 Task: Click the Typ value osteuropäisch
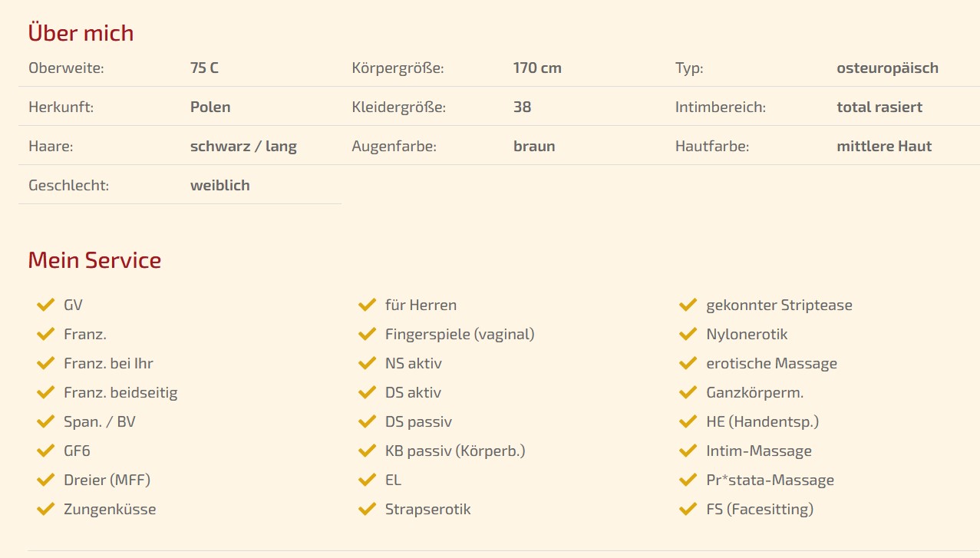click(887, 68)
